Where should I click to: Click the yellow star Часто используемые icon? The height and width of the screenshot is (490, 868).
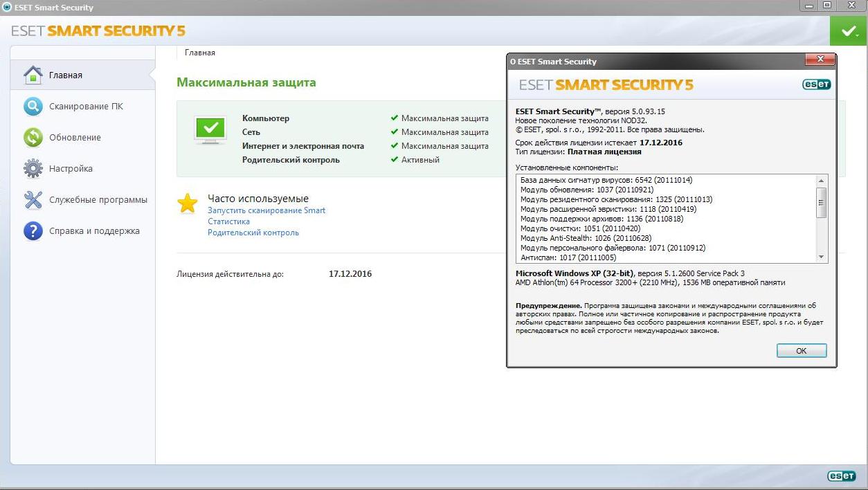click(188, 203)
